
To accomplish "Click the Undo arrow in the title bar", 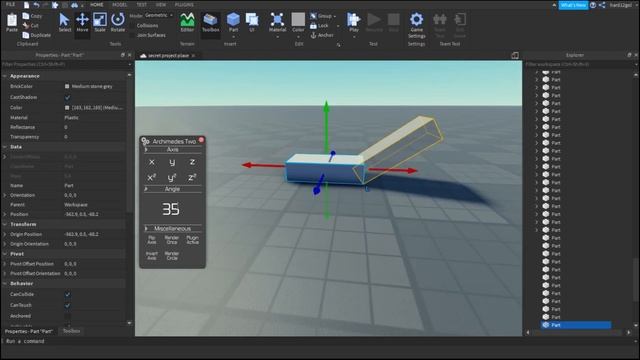I will point(36,5).
